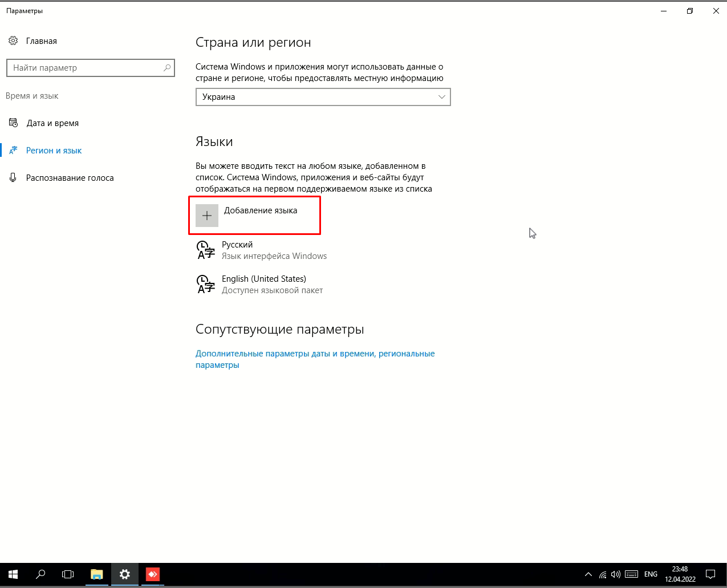The image size is (727, 588).
Task: Click the English (United States) language icon
Action: 205,285
